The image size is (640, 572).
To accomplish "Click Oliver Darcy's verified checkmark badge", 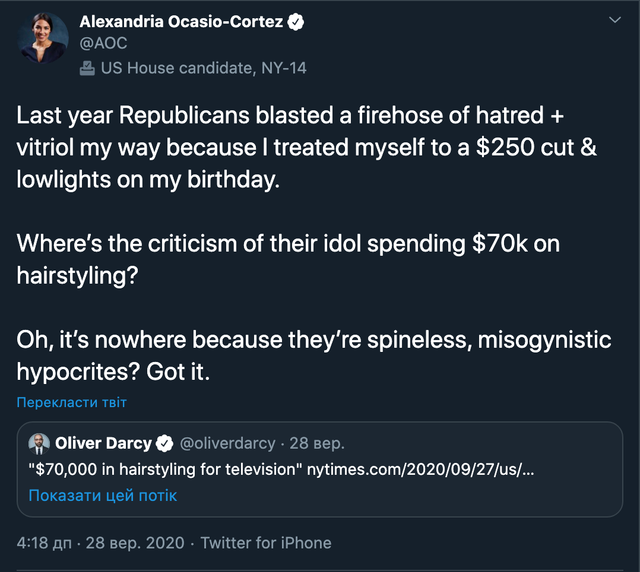I will (166, 443).
